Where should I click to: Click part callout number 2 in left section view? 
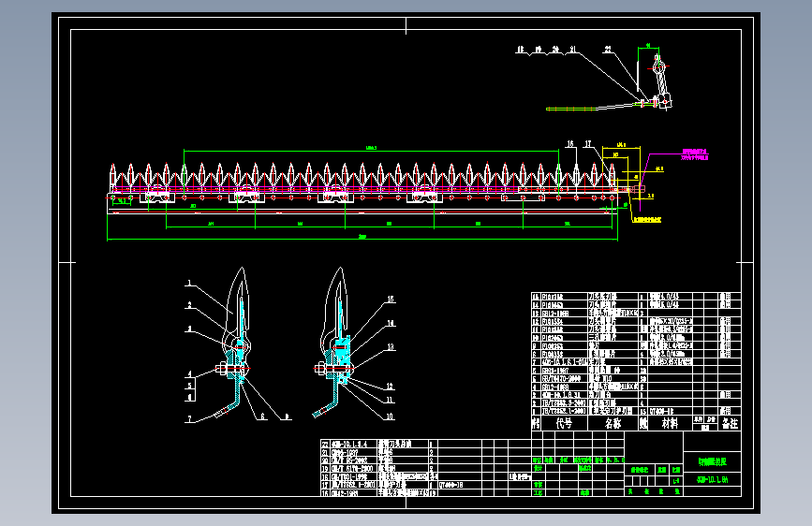(x=189, y=305)
